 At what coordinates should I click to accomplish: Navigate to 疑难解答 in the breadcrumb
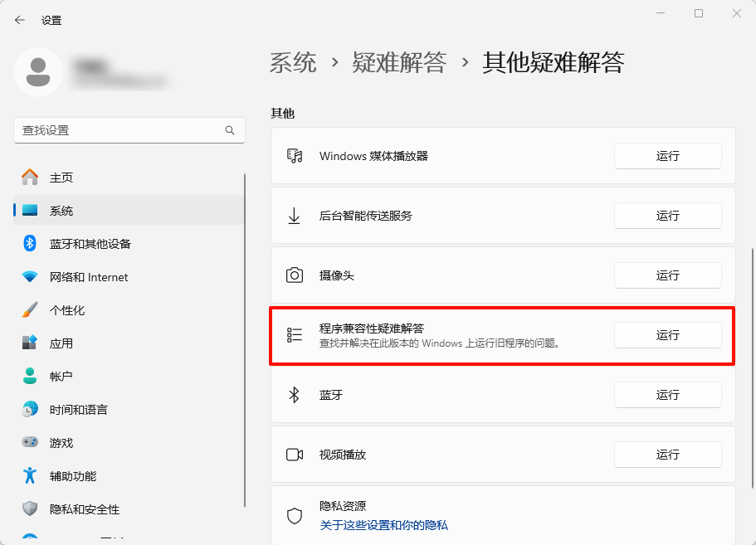(401, 63)
